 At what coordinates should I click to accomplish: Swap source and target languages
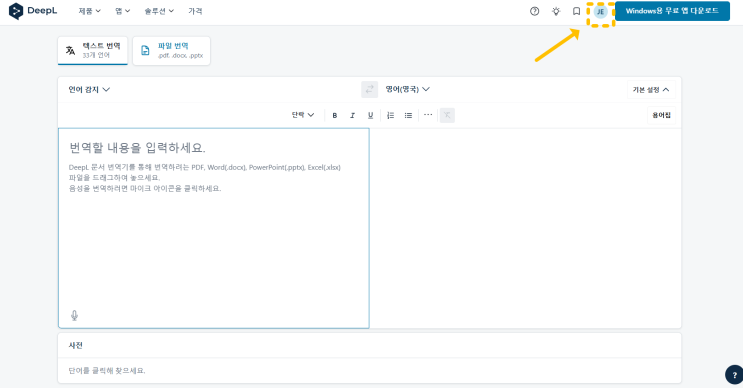(370, 90)
